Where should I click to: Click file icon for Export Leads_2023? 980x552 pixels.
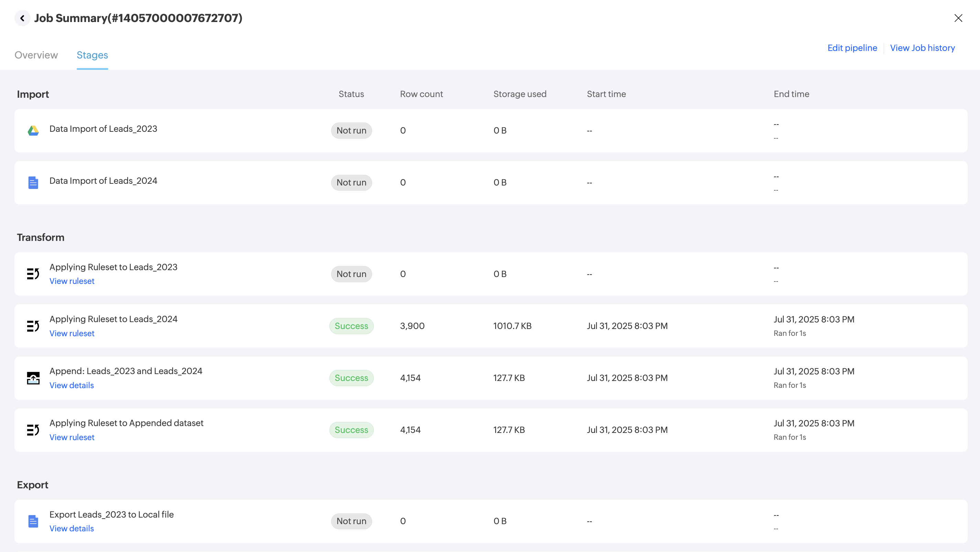point(33,521)
